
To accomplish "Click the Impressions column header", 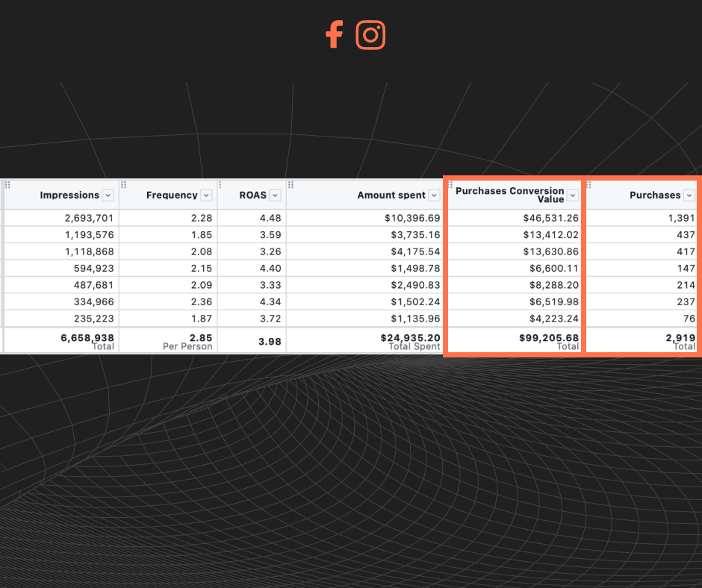I will click(x=69, y=195).
